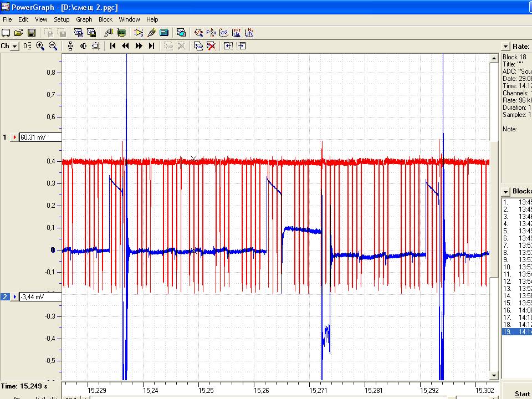The height and width of the screenshot is (399, 532).
Task: Click the zoom in magnifier icon
Action: [x=40, y=46]
